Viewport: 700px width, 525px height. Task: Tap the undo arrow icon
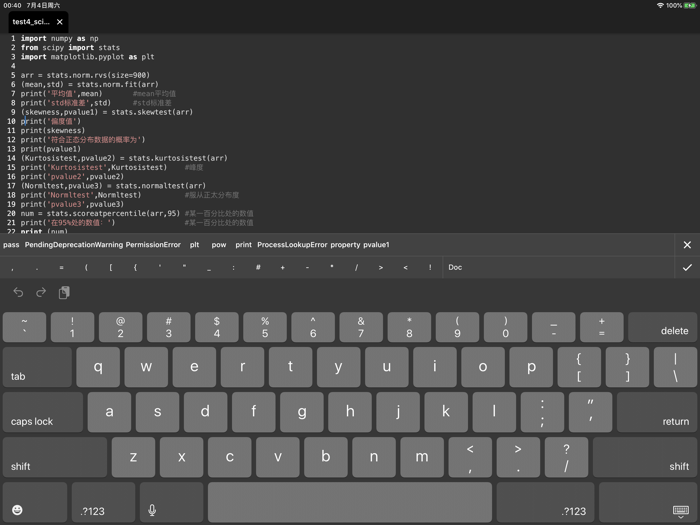point(18,292)
